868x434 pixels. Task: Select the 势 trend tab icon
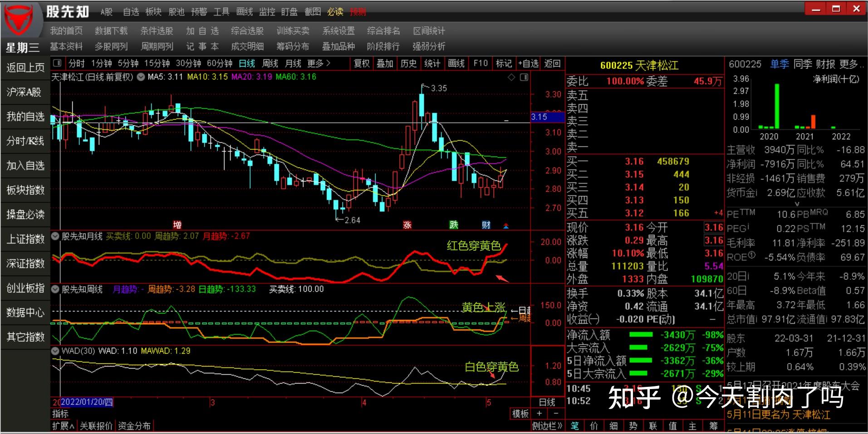click(633, 426)
